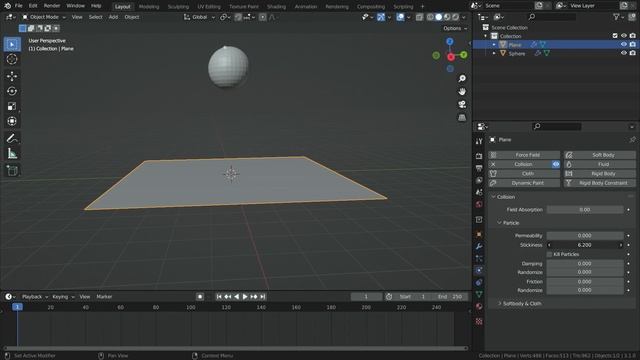Open the Add menu in viewport header

point(113,17)
